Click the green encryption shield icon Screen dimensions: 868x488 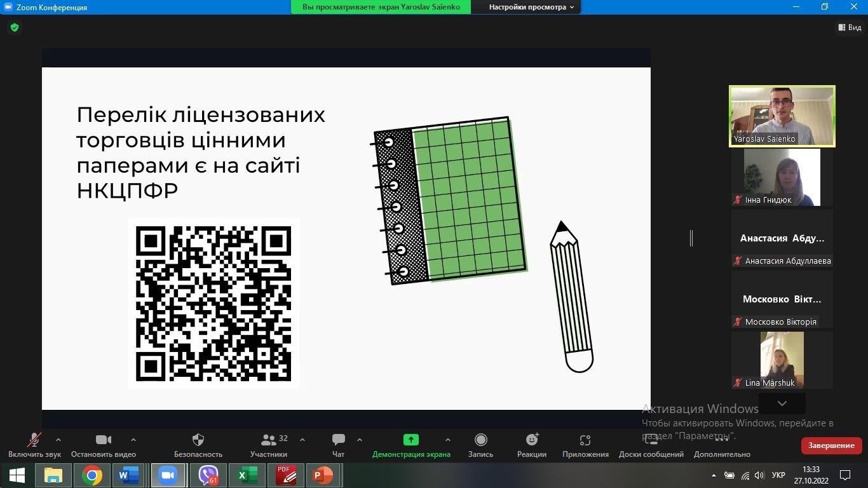pos(15,27)
